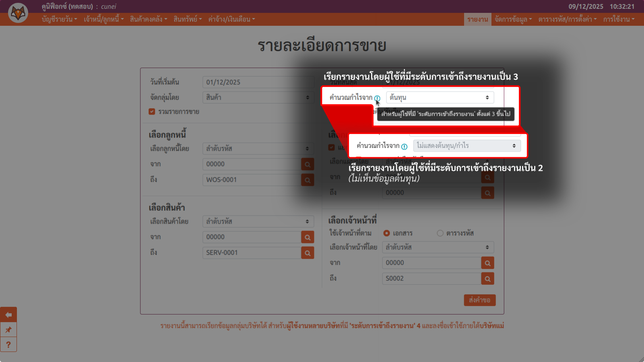Screen dimensions: 644x362
Task: Open the เลือกเจ้าหน้าที่โดย dropdown
Action: 438,247
